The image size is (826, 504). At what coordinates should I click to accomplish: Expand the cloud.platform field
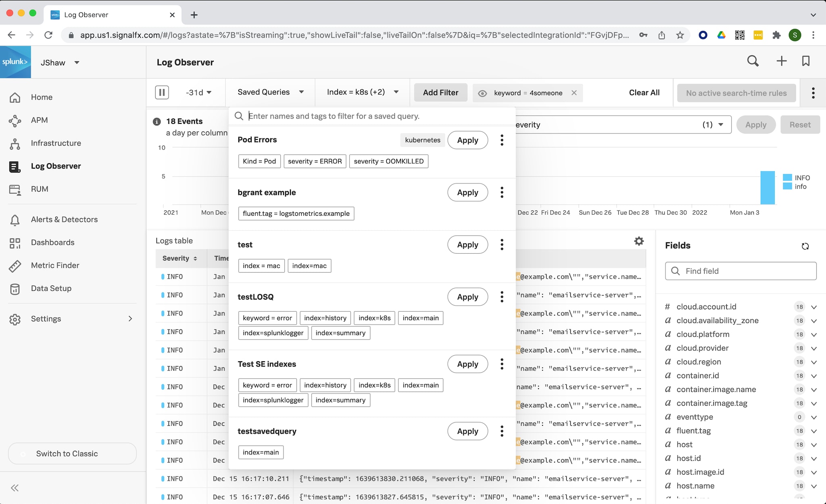pyautogui.click(x=813, y=335)
